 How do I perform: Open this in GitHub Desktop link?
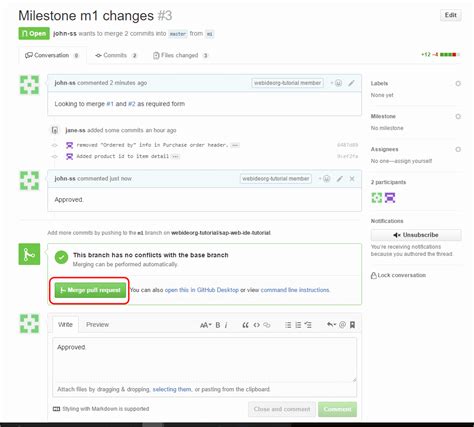point(202,290)
